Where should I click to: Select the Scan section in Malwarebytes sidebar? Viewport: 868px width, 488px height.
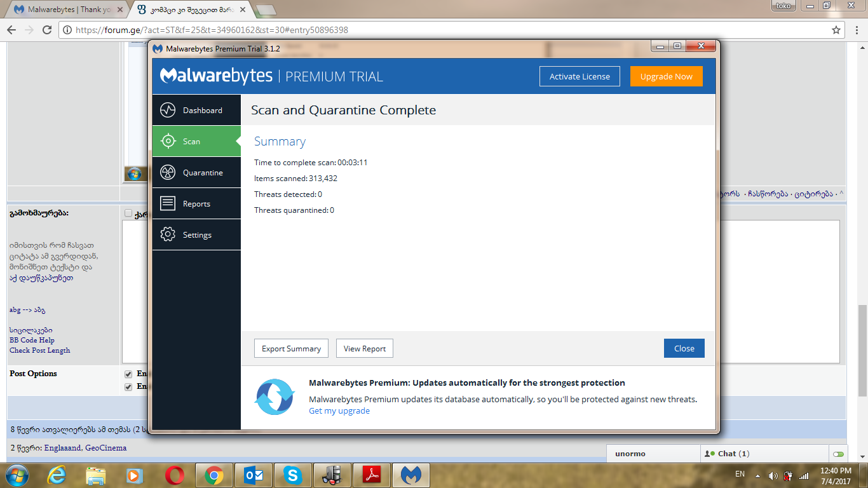[x=196, y=141]
